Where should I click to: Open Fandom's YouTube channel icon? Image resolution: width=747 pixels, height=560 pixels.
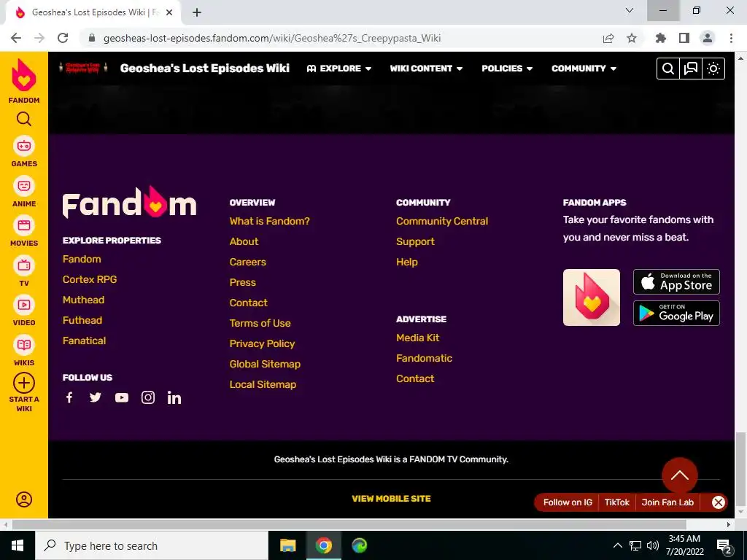[122, 397]
